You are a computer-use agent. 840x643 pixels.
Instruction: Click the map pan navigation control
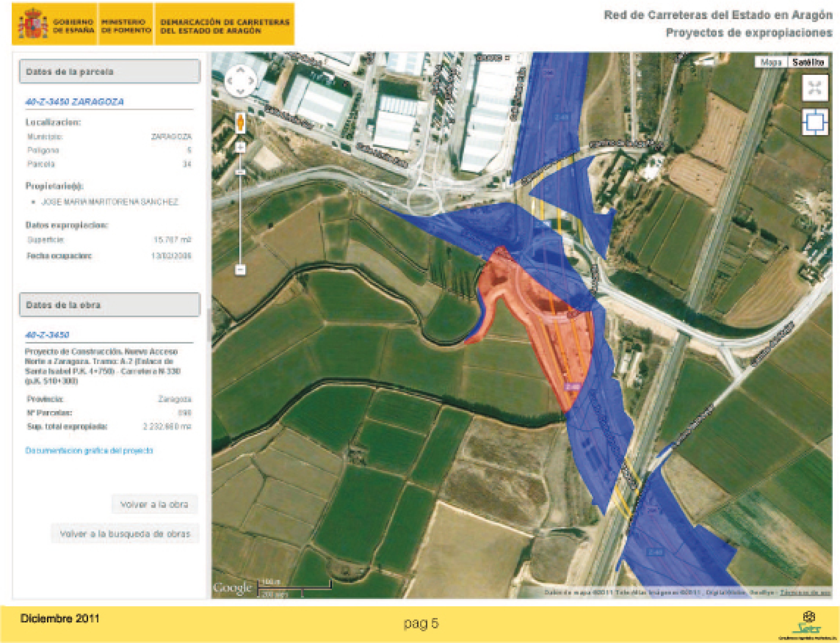pyautogui.click(x=240, y=81)
